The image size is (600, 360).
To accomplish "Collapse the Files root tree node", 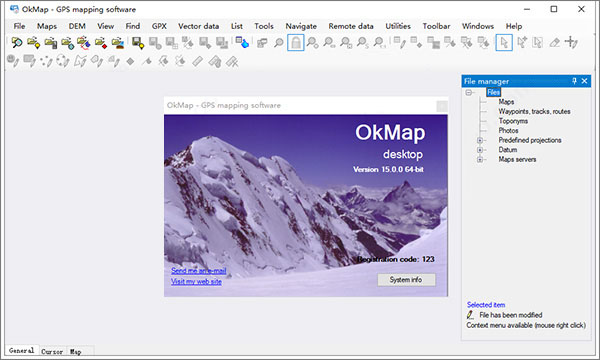I will point(468,93).
